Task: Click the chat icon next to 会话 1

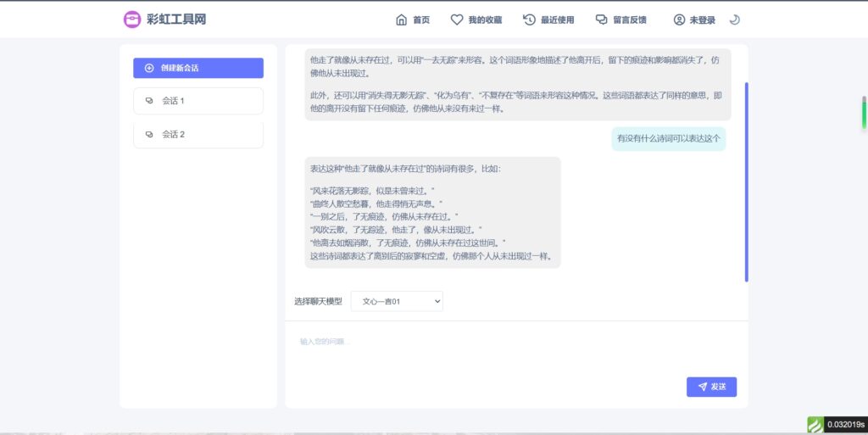Action: pyautogui.click(x=149, y=101)
